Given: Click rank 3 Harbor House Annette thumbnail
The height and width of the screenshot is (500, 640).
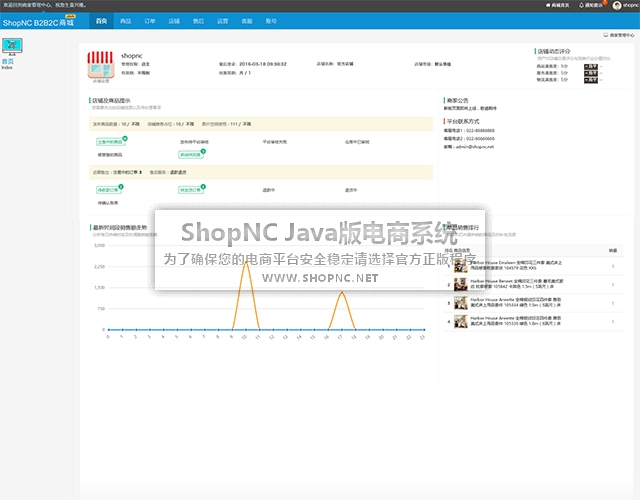Looking at the screenshot, I should click(x=461, y=303).
